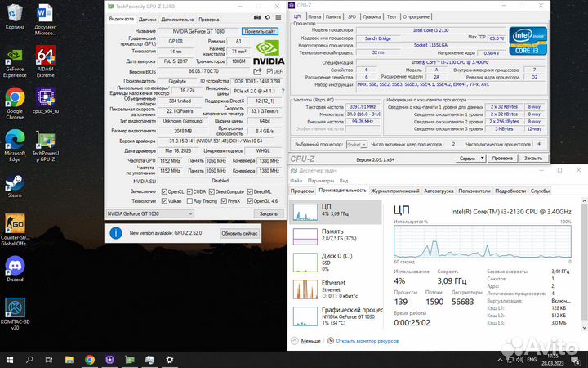The height and width of the screenshot is (368, 588).
Task: Toggle OpenCL checkbox
Action: pos(164,191)
